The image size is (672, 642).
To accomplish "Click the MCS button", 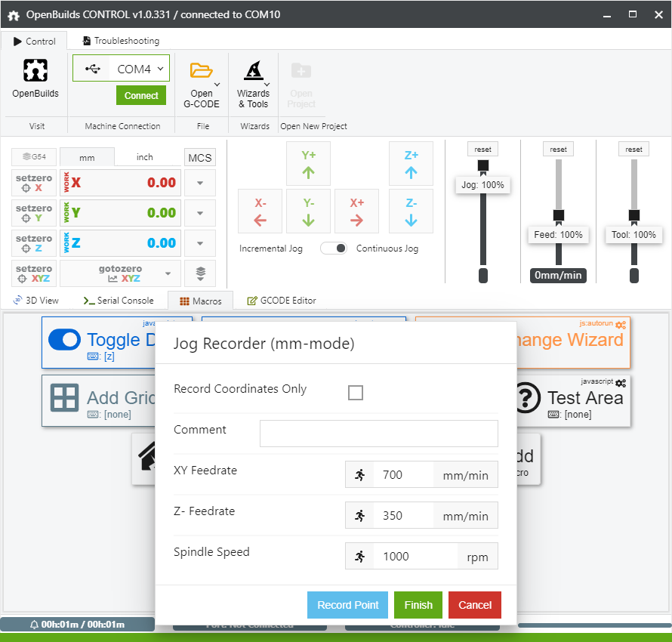I will [x=200, y=158].
